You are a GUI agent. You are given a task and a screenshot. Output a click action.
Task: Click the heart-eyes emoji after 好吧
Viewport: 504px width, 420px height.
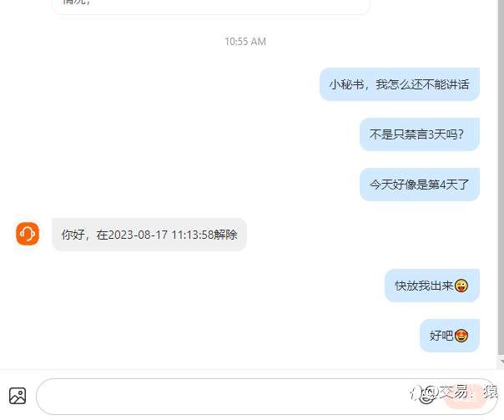coord(461,336)
